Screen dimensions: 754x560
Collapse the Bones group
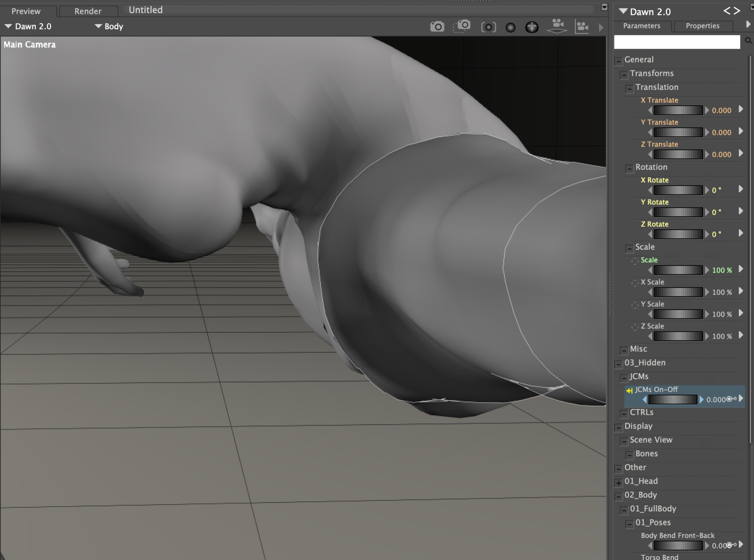coord(630,455)
